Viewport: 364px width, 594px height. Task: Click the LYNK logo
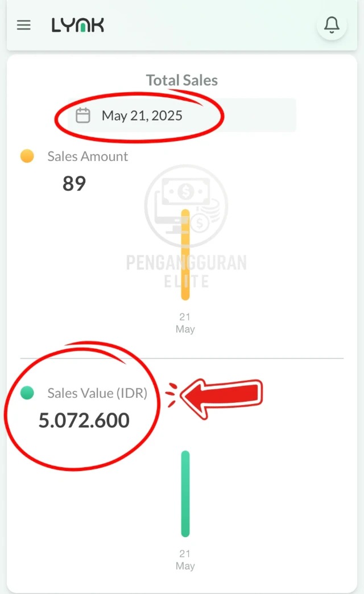pyautogui.click(x=77, y=26)
